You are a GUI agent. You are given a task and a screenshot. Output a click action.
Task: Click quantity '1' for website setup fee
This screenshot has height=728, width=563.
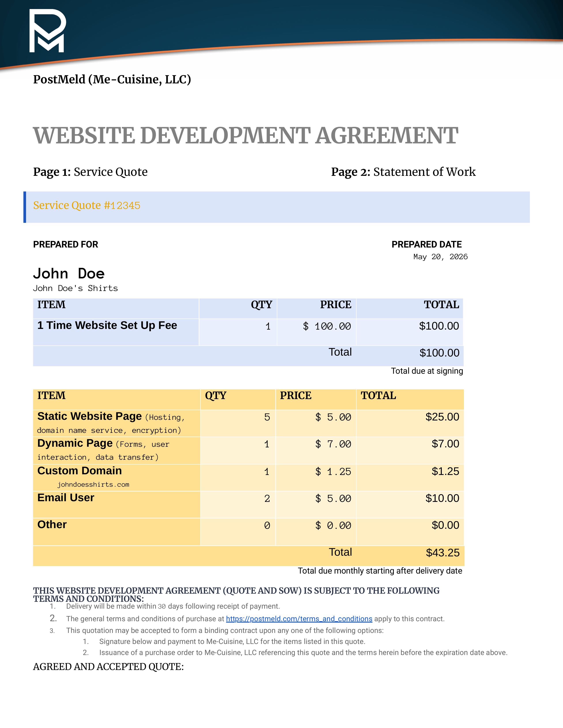[268, 326]
